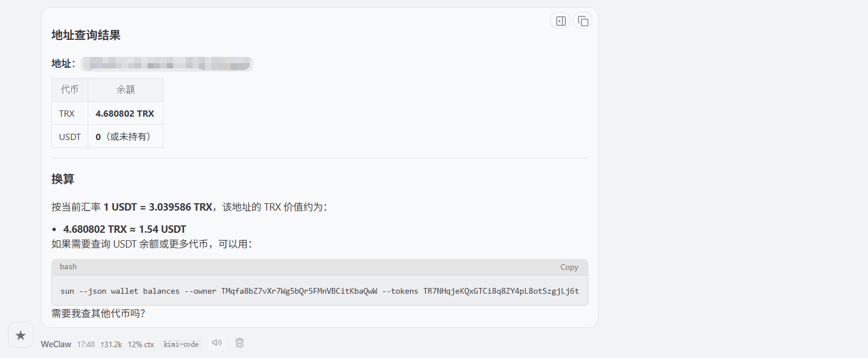This screenshot has height=358, width=868.
Task: Click the blurred wallet address field
Action: (166, 64)
